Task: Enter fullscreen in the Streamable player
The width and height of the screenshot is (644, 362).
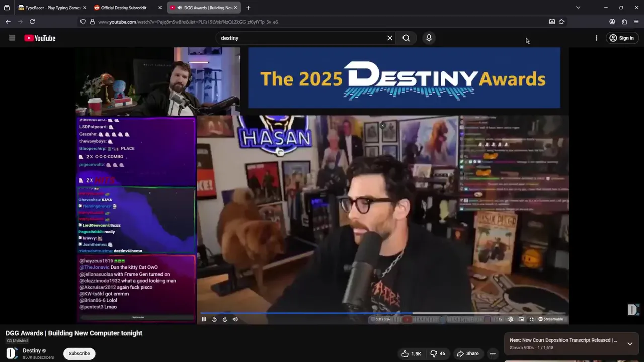Action: point(531,319)
